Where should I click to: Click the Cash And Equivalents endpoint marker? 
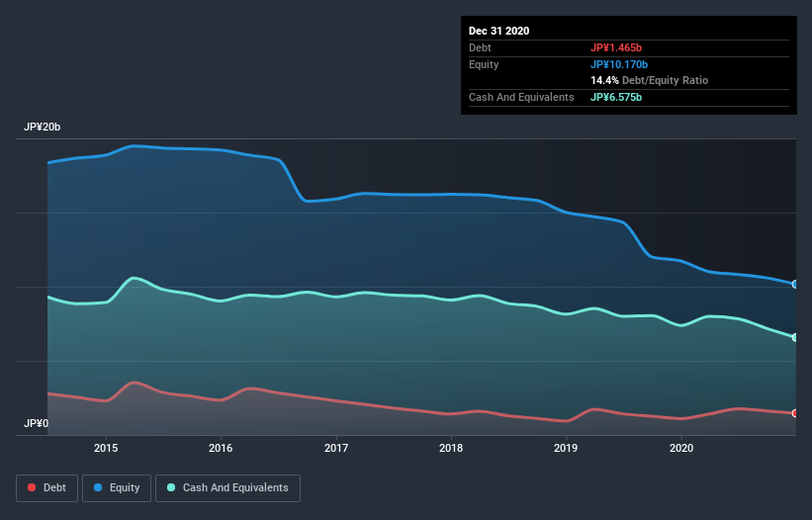[794, 337]
